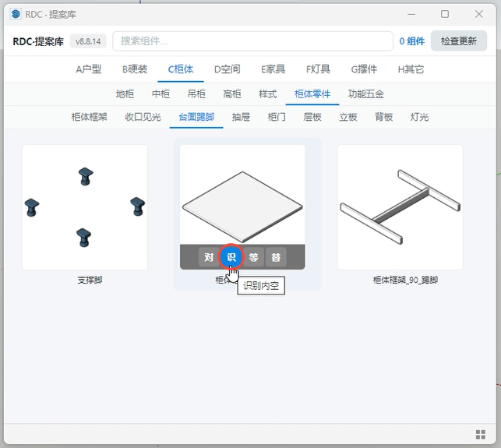501x448 pixels.
Task: Open the H其它 tab
Action: 411,69
